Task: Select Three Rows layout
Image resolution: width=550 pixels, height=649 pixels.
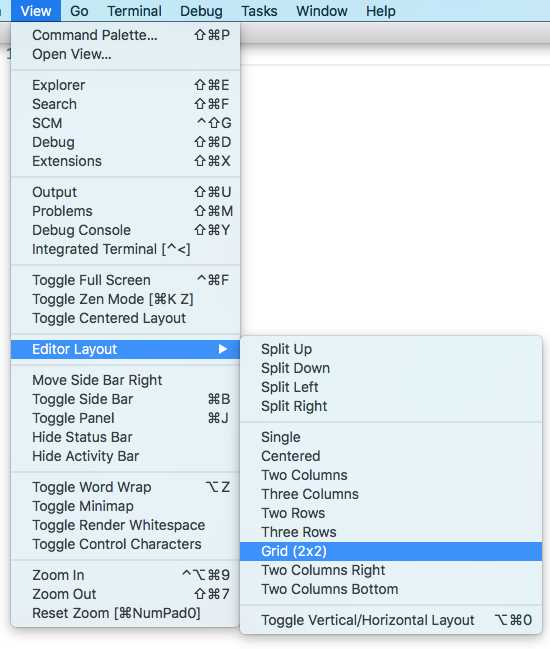Action: coord(391,532)
